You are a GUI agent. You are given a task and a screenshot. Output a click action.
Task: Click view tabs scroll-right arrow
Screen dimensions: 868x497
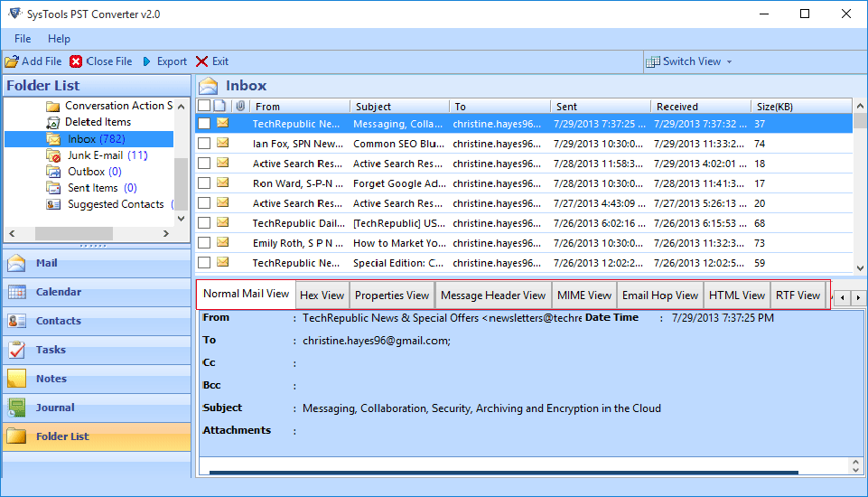858,297
